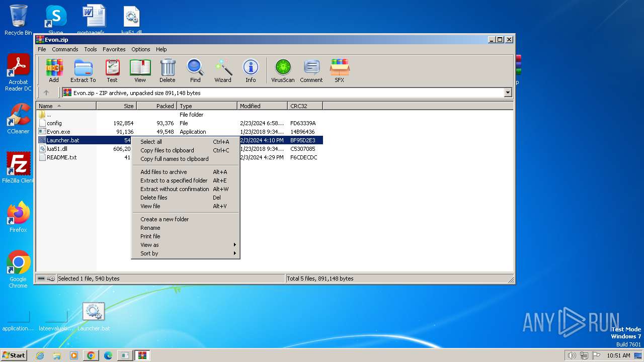Click the SFX toolbar icon
Screen dimensions: 644x362
tap(340, 70)
